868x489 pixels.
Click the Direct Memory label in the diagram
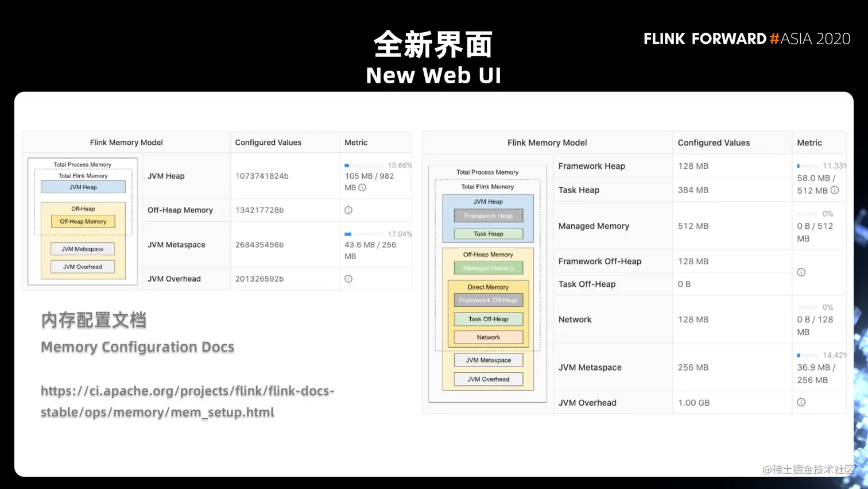(x=488, y=287)
